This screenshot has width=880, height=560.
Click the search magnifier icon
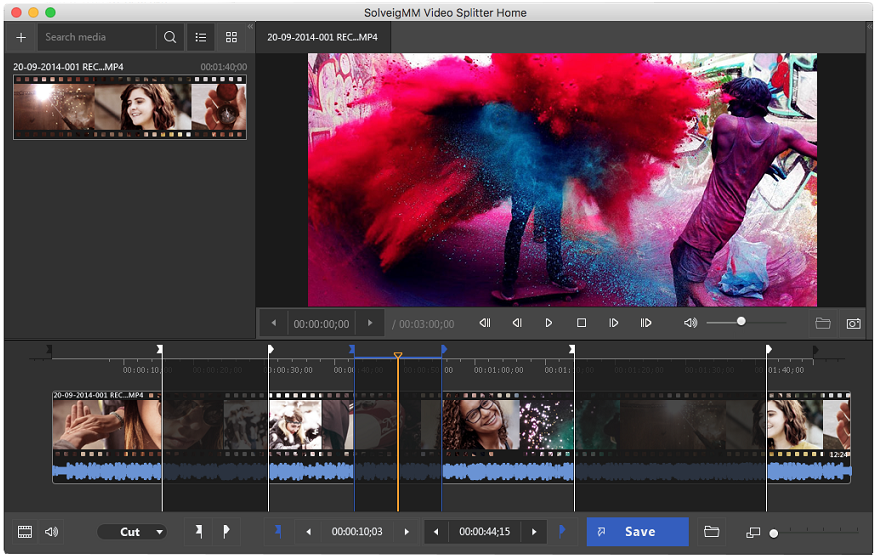pos(170,37)
